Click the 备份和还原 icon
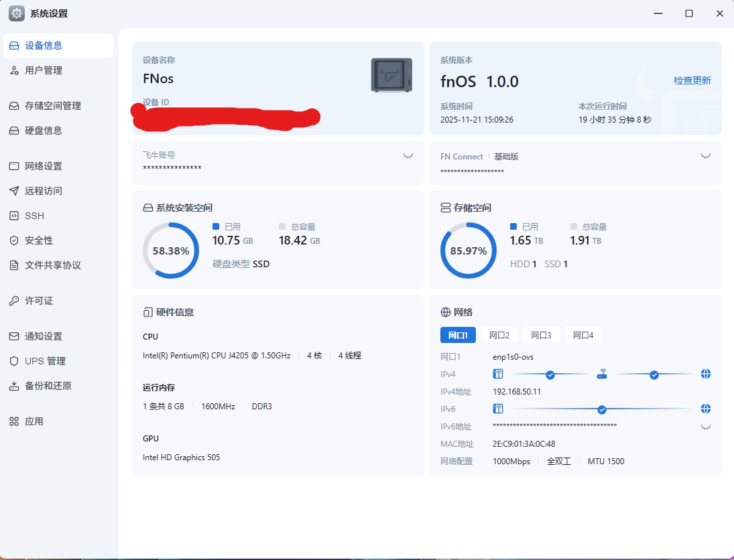This screenshot has width=734, height=560. point(14,386)
